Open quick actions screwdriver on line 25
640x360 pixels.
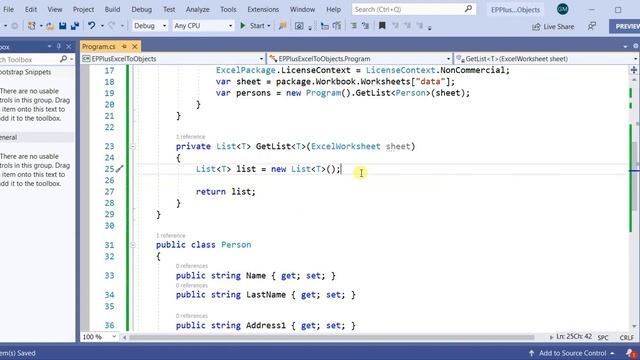(120, 169)
